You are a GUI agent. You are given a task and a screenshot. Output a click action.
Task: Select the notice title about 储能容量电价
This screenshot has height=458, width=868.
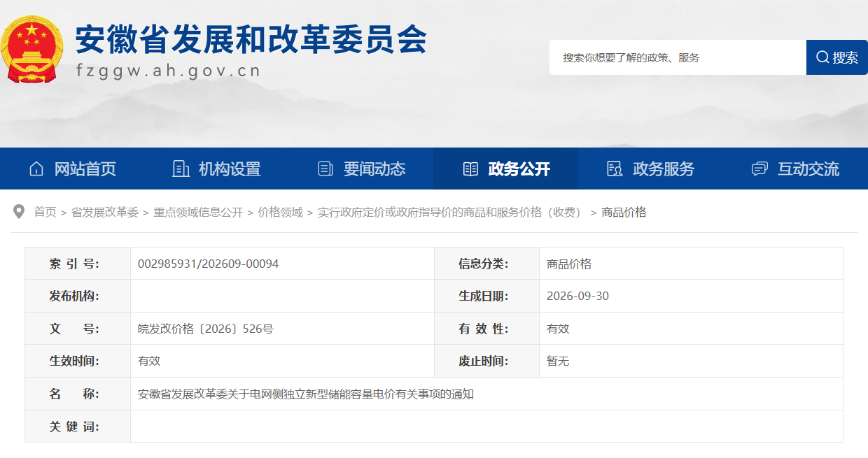point(306,394)
